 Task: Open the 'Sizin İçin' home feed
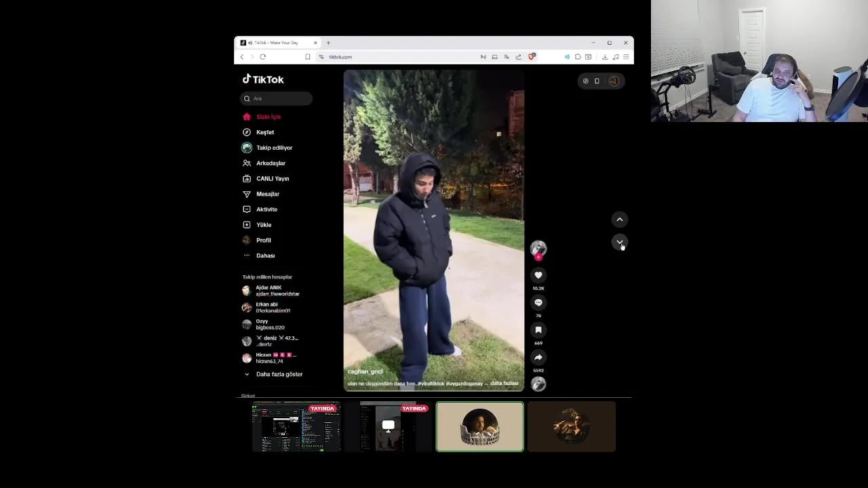click(262, 117)
